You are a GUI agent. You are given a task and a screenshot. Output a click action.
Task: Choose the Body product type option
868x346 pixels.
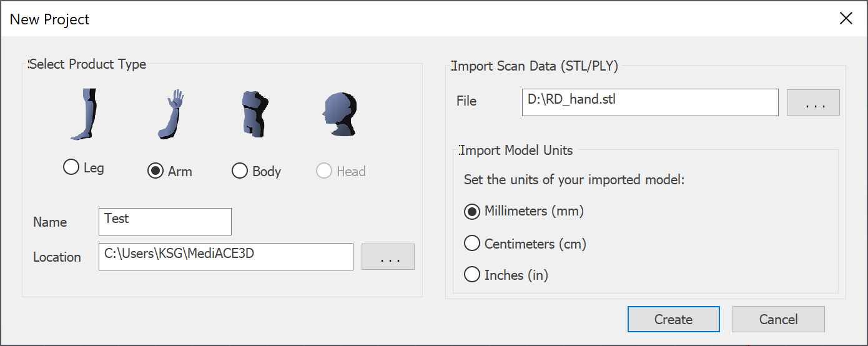click(256, 171)
